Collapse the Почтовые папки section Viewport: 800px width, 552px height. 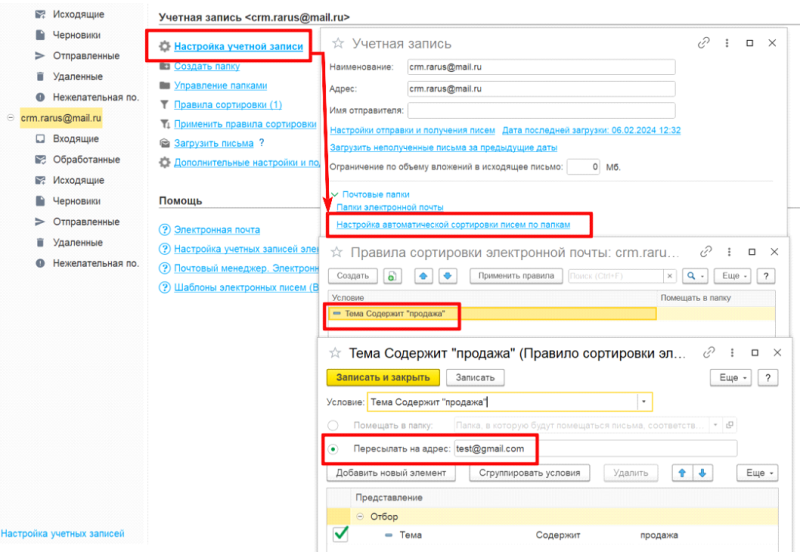coord(335,194)
